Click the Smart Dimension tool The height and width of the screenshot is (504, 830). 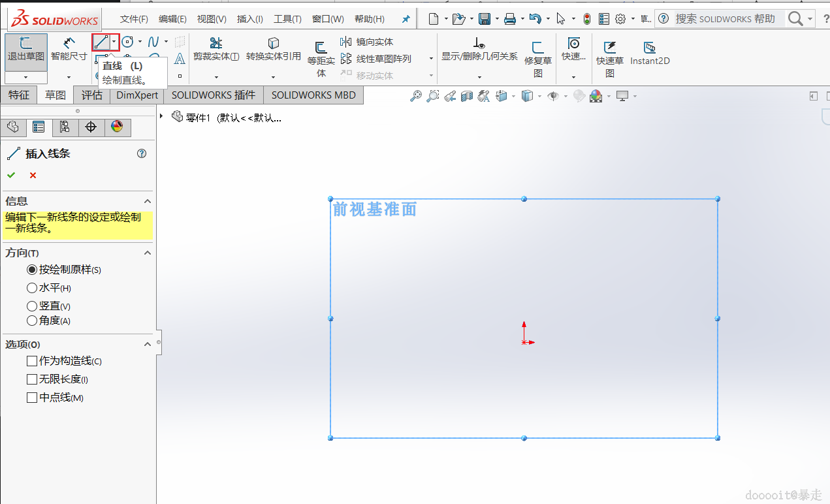pos(69,49)
